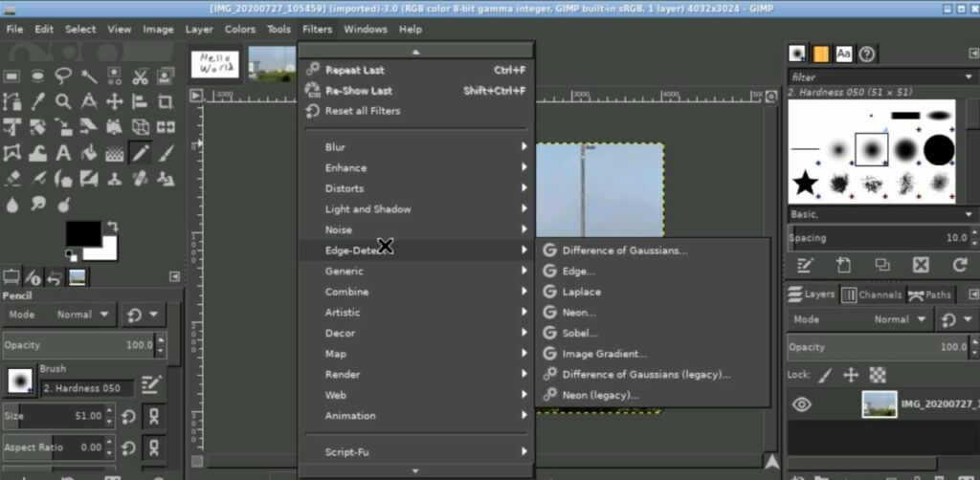980x480 pixels.
Task: Activate the Move tool
Action: coord(115,101)
